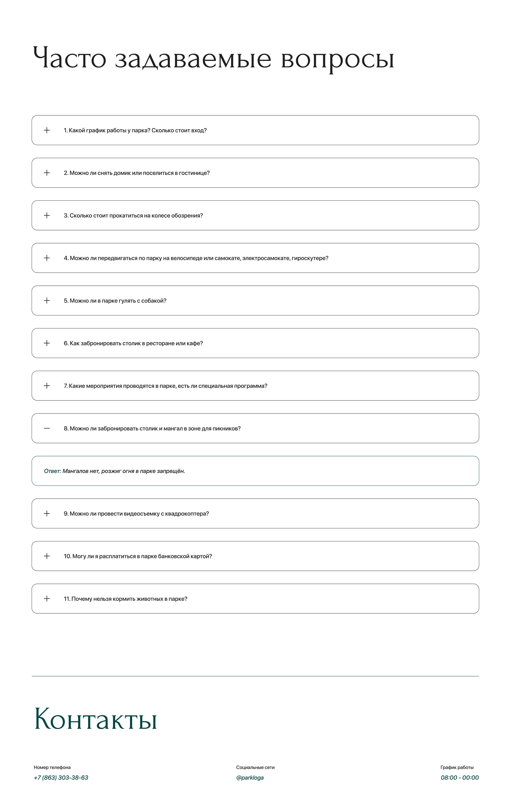The image size is (511, 812).
Task: Click plus icon next to dog-walking question
Action: click(47, 300)
